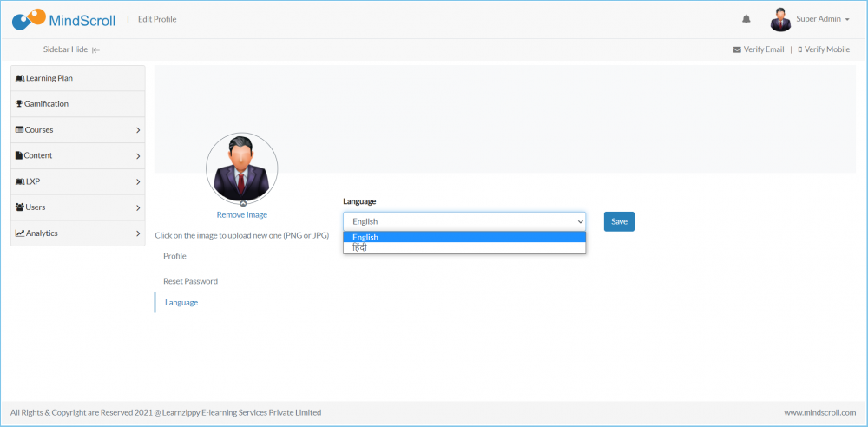Image resolution: width=868 pixels, height=427 pixels.
Task: Expand the Content chevron arrow
Action: (138, 156)
